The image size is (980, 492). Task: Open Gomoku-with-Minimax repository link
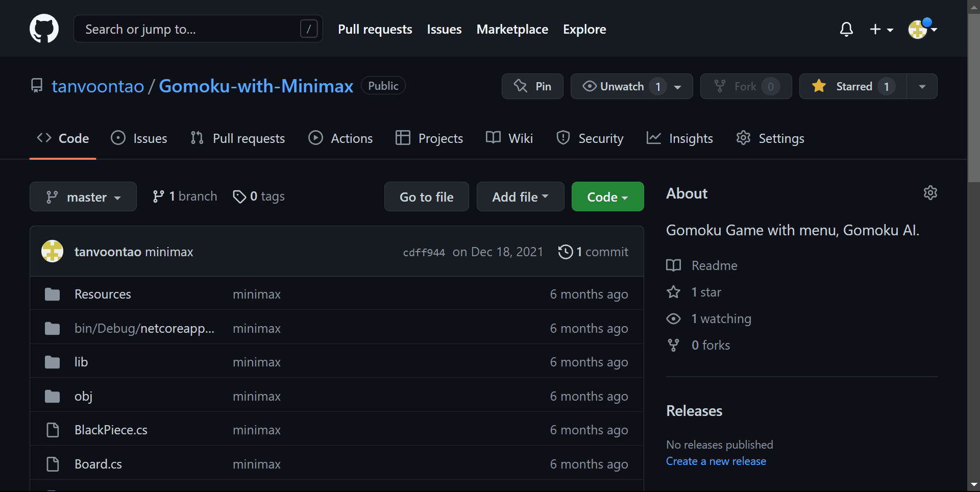(x=256, y=86)
